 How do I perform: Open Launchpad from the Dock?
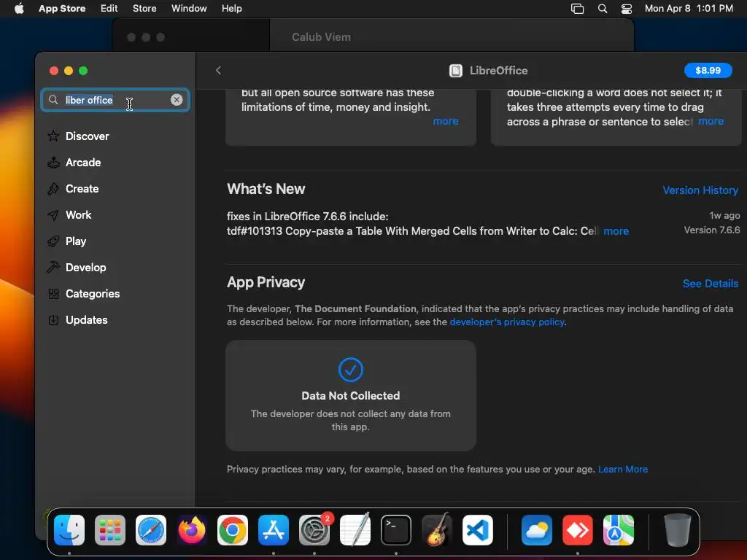pyautogui.click(x=110, y=530)
